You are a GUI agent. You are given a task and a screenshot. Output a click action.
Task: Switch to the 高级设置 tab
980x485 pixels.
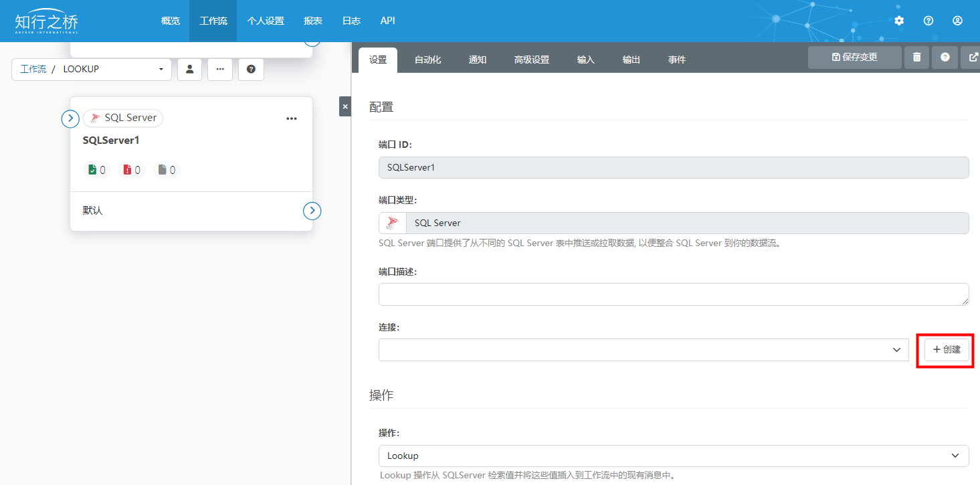[x=531, y=60]
